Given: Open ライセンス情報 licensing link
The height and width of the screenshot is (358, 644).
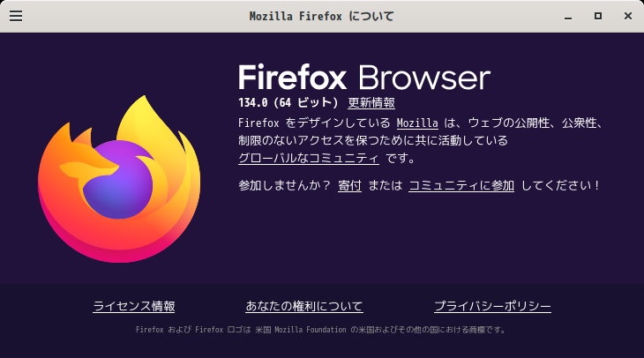Looking at the screenshot, I should tap(134, 306).
